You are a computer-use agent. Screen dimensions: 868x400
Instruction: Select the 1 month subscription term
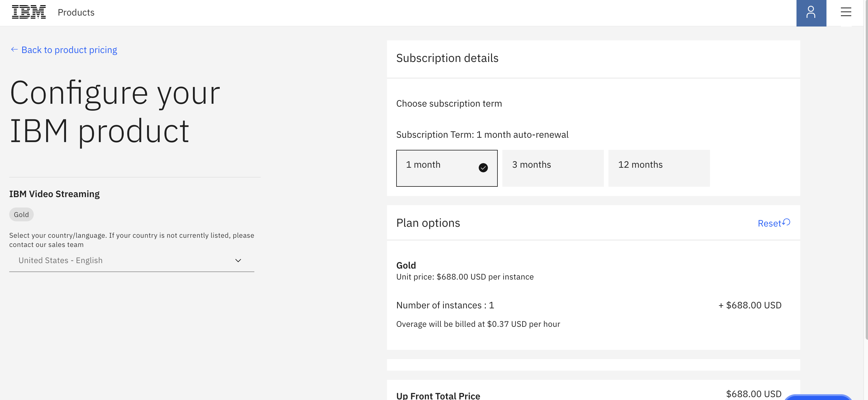tap(446, 168)
